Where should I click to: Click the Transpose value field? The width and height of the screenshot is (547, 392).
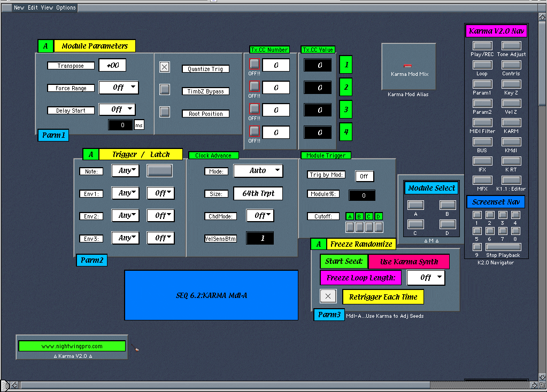click(112, 65)
